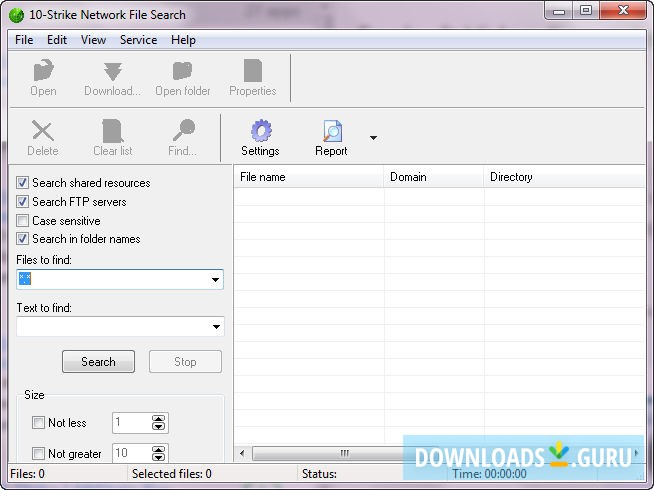Click the Open toolbar icon

(x=43, y=70)
